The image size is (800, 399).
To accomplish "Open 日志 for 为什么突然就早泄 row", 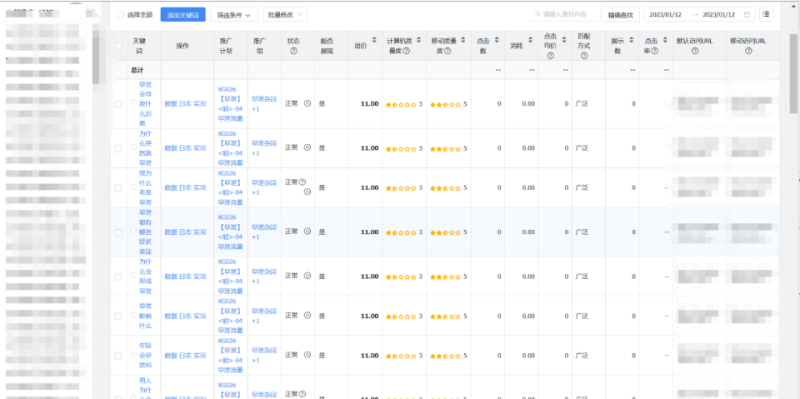I will click(x=185, y=148).
